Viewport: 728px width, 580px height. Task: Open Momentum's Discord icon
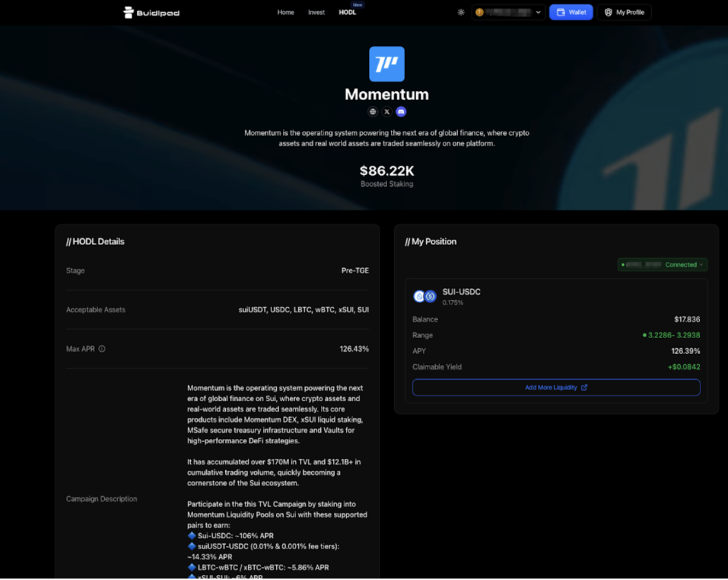(401, 112)
